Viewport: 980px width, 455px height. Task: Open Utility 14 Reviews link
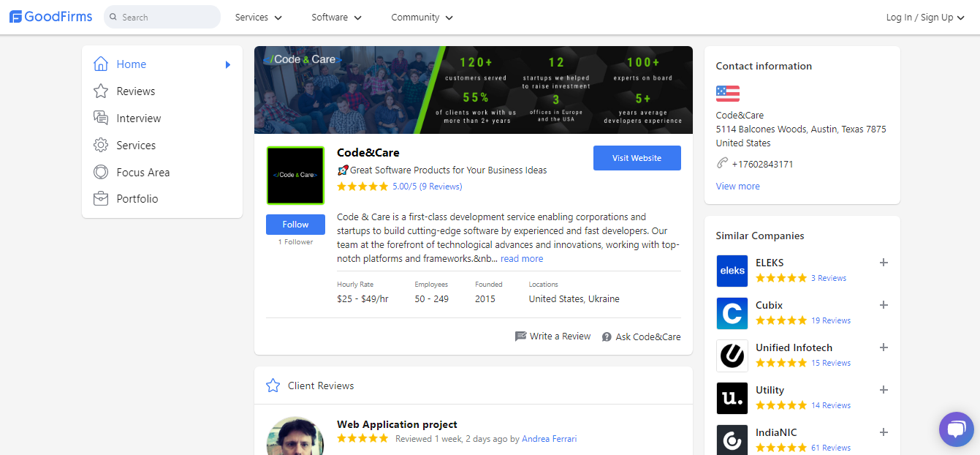831,405
